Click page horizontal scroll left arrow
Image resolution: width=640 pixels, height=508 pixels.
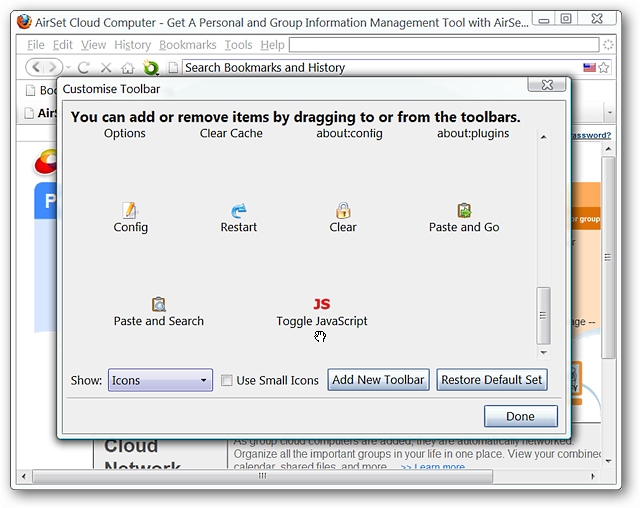pos(24,476)
